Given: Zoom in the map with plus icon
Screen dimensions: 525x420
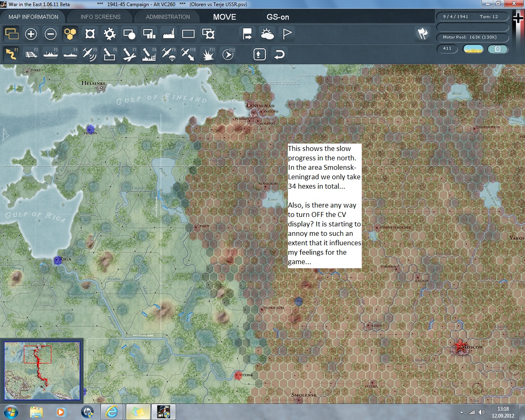Looking at the screenshot, I should pyautogui.click(x=31, y=34).
